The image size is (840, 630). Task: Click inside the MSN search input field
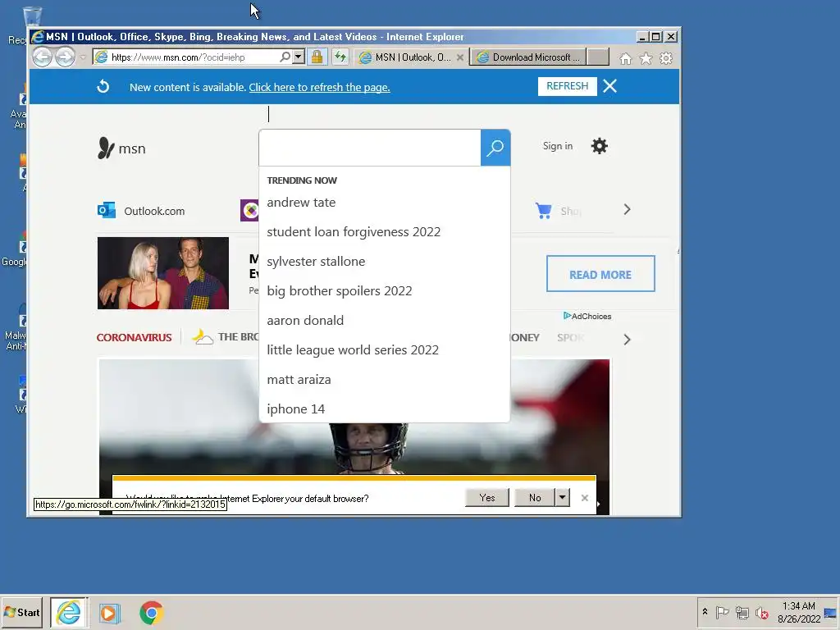(x=370, y=148)
